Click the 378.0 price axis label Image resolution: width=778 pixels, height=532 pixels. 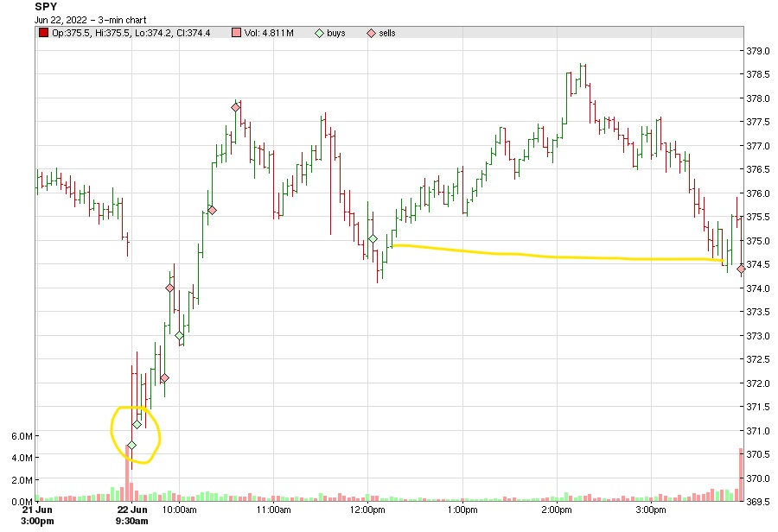click(x=758, y=98)
